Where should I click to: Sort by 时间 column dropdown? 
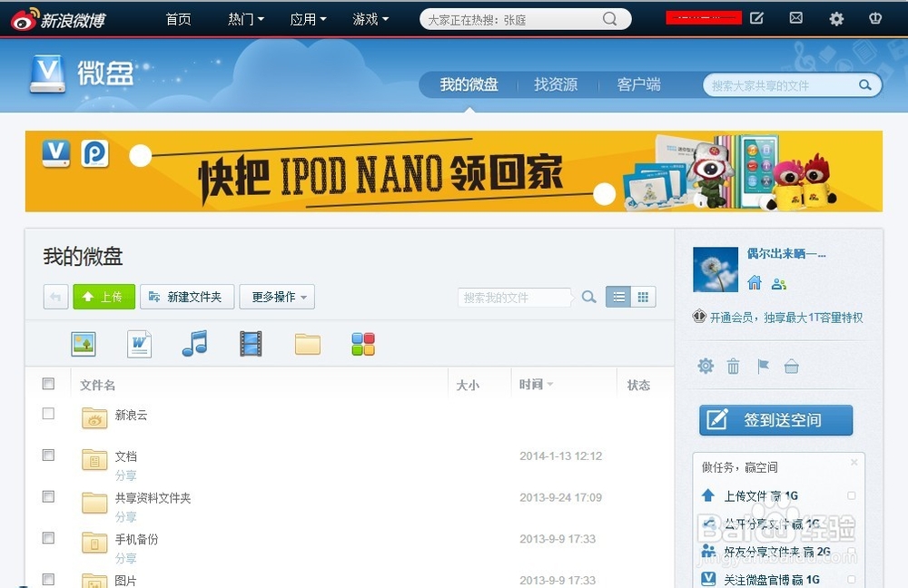537,384
